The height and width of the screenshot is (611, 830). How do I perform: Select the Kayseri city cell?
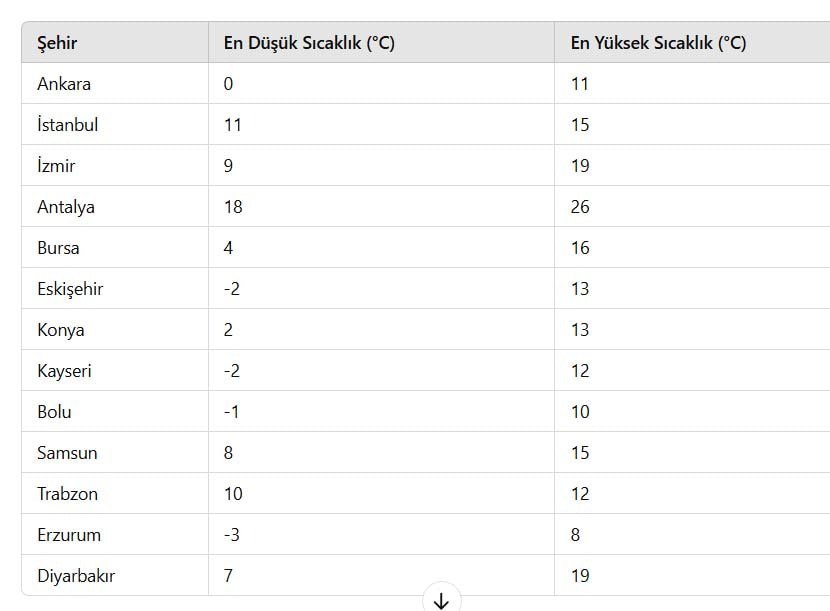tap(64, 371)
